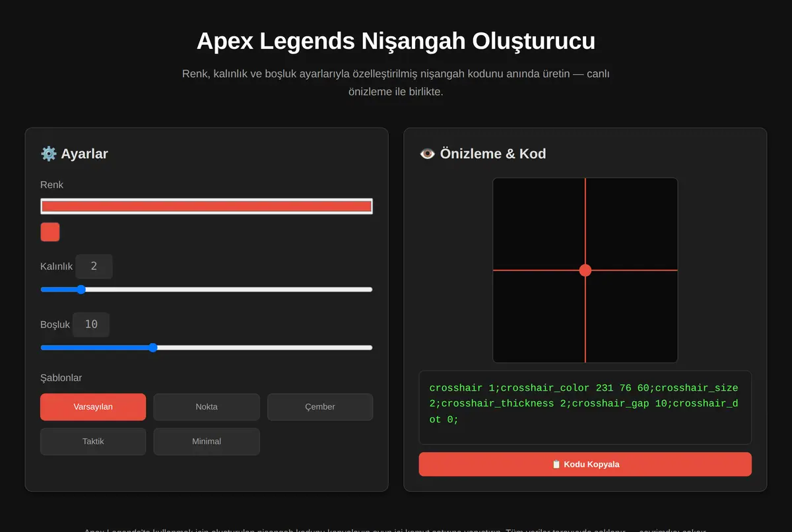The width and height of the screenshot is (792, 532).
Task: Select the Minimal preset
Action: (x=207, y=442)
